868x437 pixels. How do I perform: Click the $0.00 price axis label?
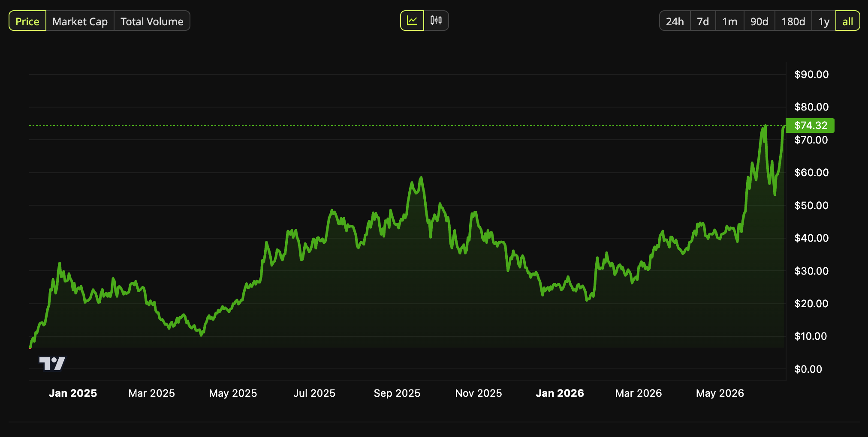click(808, 369)
